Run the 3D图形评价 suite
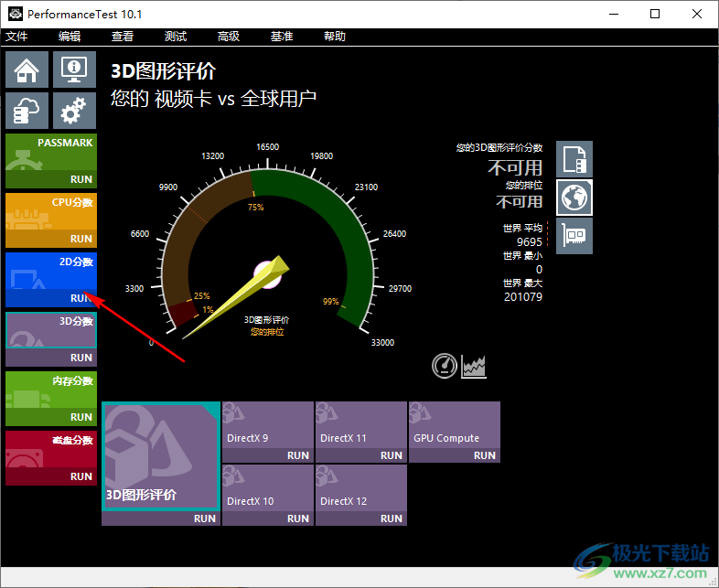This screenshot has height=588, width=719. 205,519
